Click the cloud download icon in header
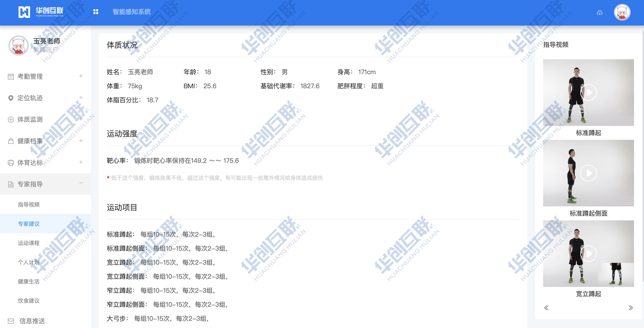 (599, 12)
